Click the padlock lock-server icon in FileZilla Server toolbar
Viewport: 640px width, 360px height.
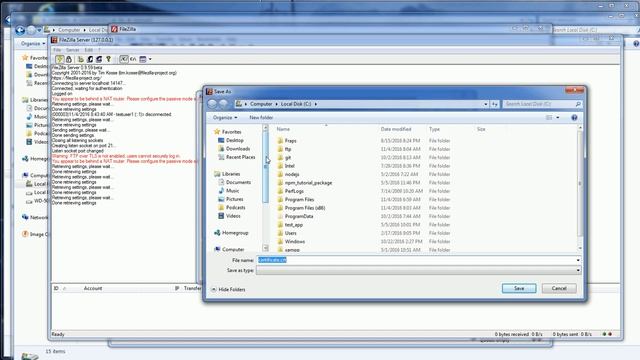tap(69, 59)
